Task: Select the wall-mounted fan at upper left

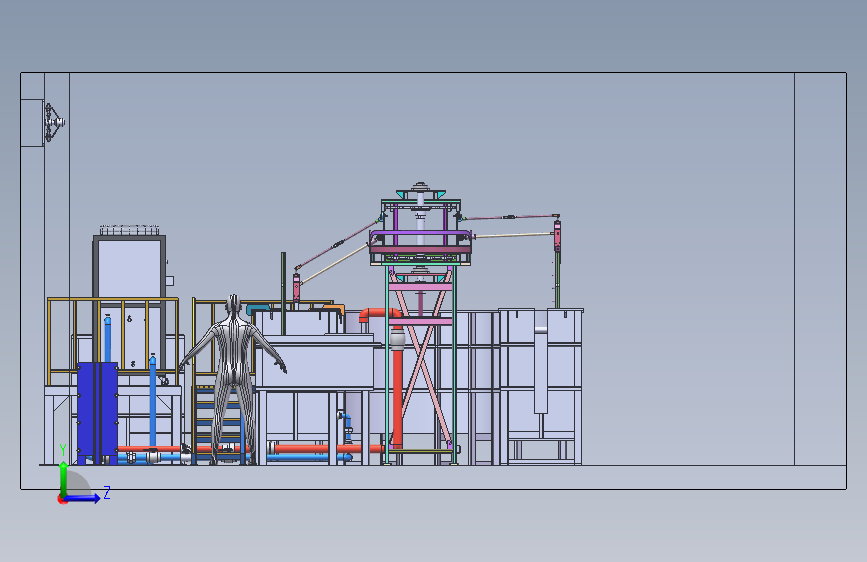Action: (x=54, y=122)
